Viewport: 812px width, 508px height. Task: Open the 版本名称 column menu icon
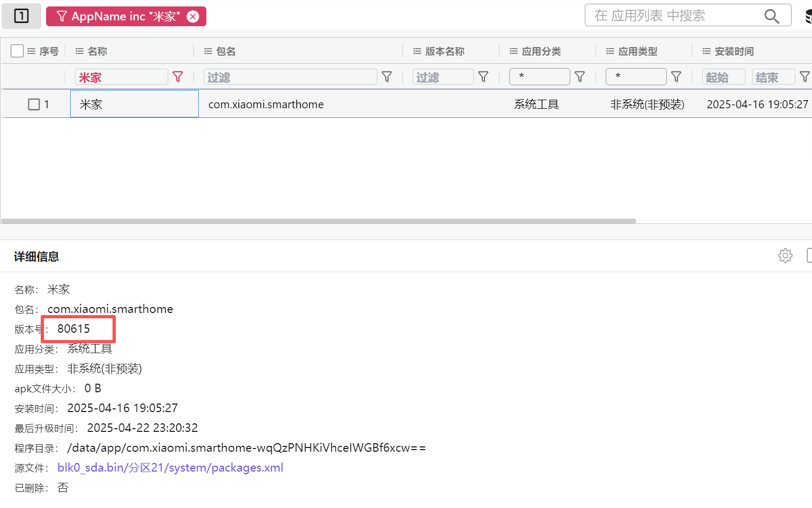tap(417, 51)
